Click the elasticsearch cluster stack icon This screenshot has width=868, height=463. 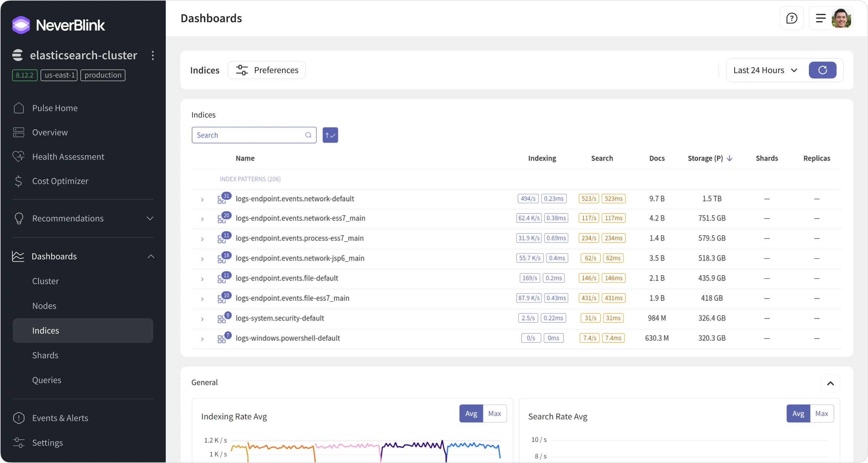point(18,55)
